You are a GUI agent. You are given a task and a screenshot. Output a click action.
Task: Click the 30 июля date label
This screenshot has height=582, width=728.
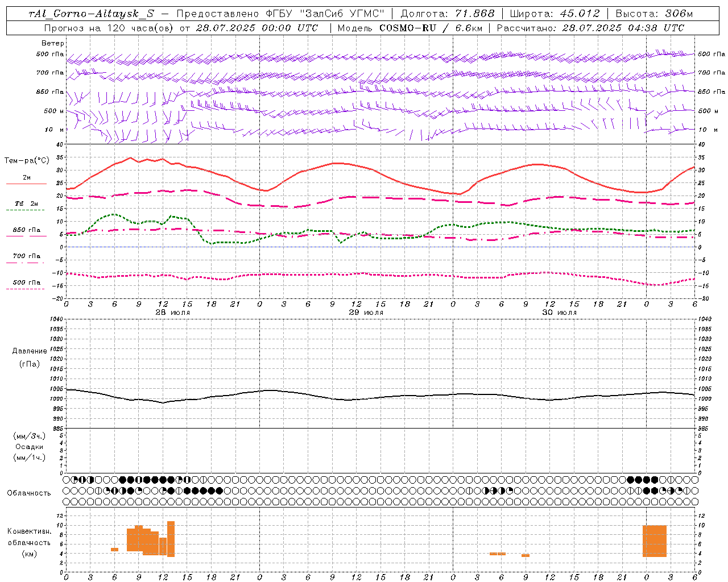click(x=560, y=312)
